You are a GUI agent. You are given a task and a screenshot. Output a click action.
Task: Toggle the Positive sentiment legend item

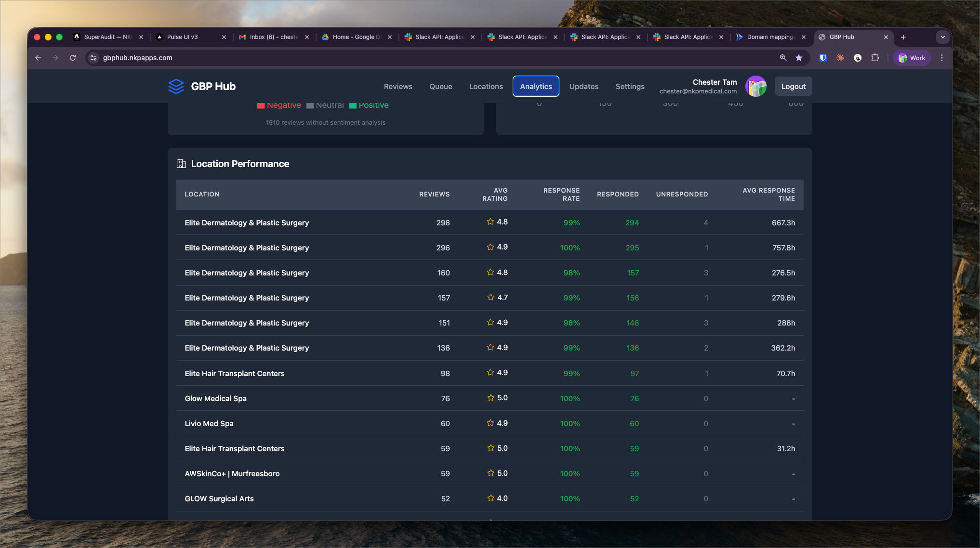369,105
